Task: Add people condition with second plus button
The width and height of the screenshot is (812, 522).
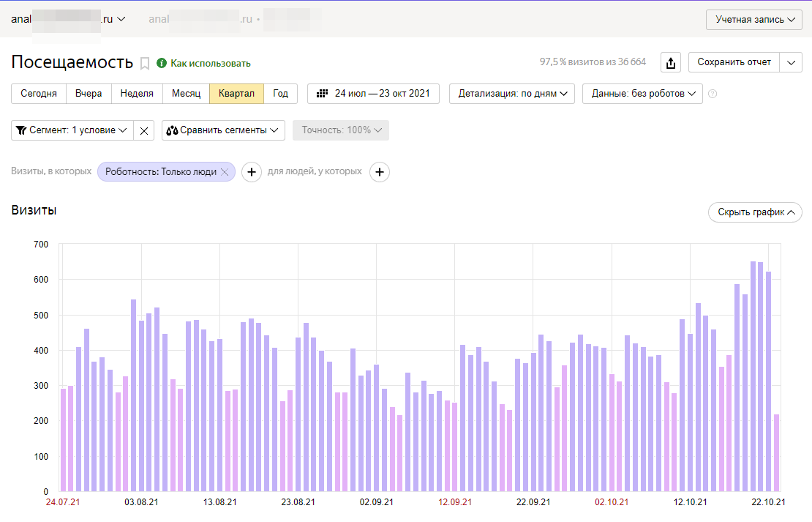Action: (379, 172)
